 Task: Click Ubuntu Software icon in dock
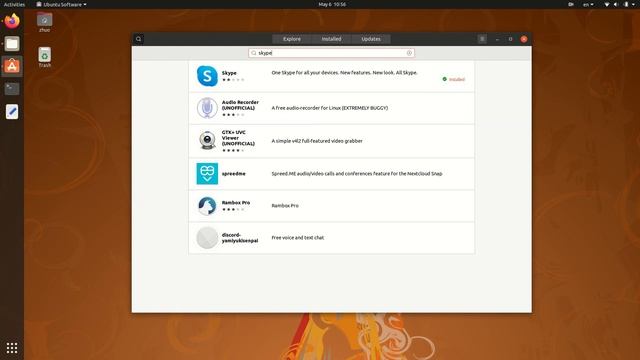(x=12, y=66)
